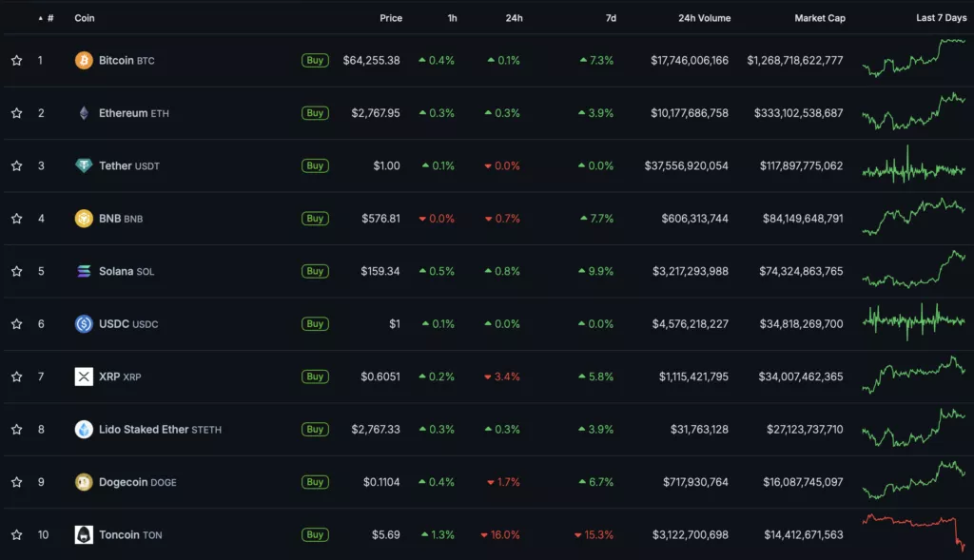
Task: Click the Bitcoin coin logo icon
Action: pos(84,61)
